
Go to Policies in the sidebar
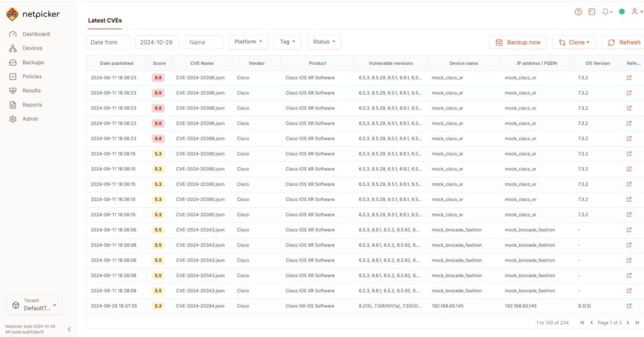31,77
